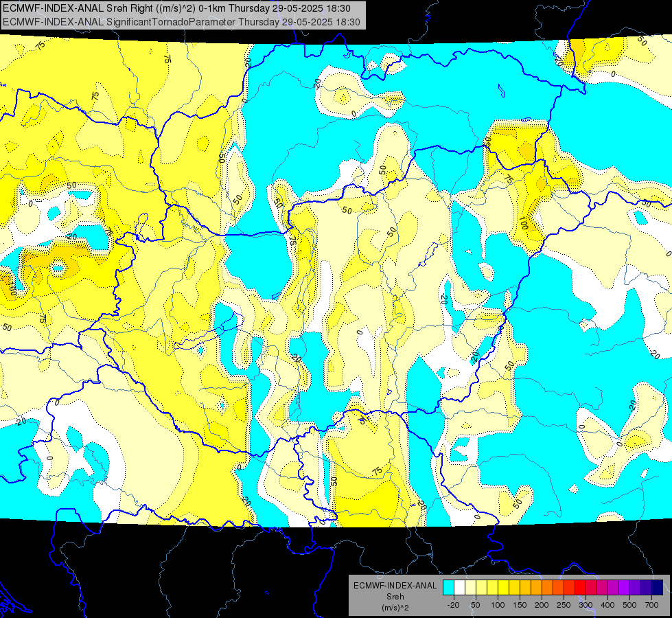Select the dark navy swatch at the legend end

[x=658, y=587]
